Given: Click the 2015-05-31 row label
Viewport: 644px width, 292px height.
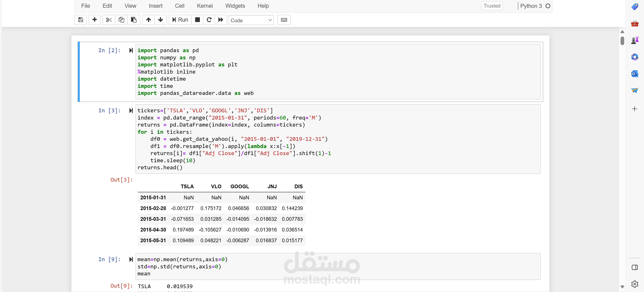Looking at the screenshot, I should click(x=153, y=241).
